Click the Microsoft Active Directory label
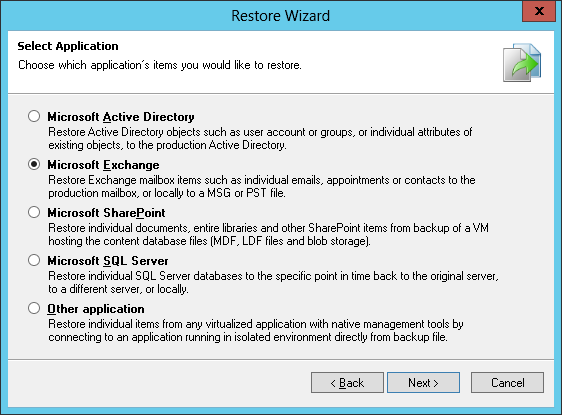The height and width of the screenshot is (415, 562). coord(121,117)
